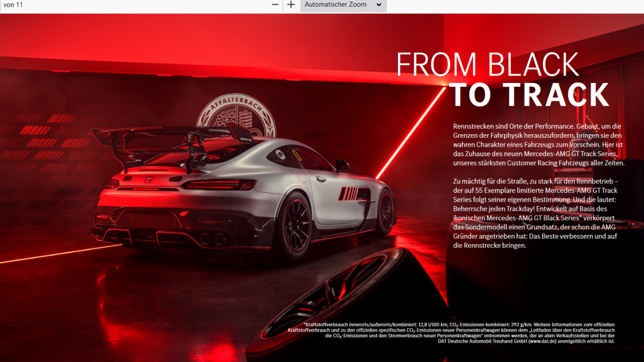Click the car's left taillight
This screenshot has height=362, width=644.
219,185
